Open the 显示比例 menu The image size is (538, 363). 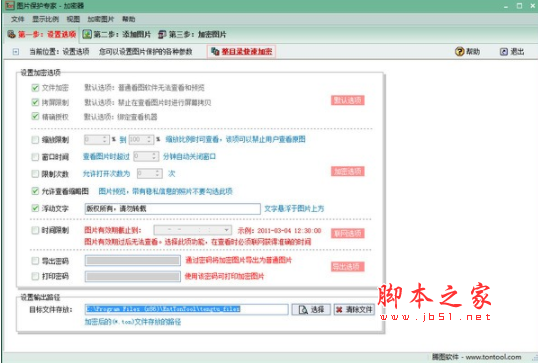[45, 19]
